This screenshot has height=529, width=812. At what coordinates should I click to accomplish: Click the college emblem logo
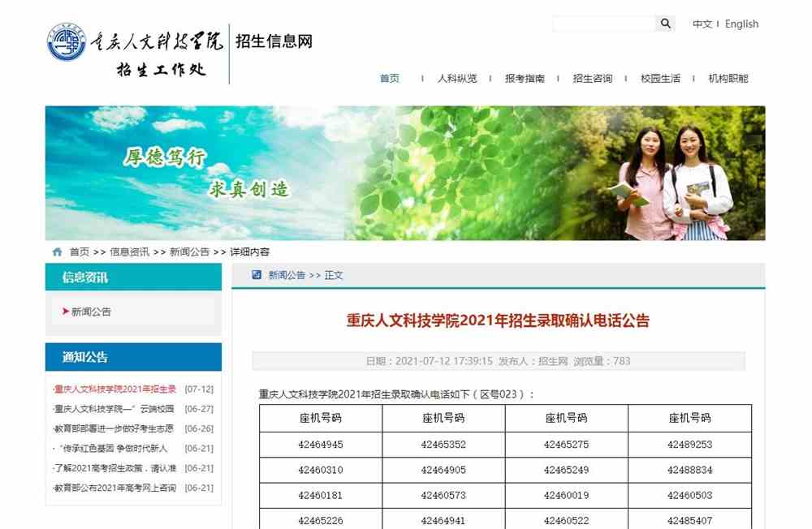pyautogui.click(x=67, y=42)
